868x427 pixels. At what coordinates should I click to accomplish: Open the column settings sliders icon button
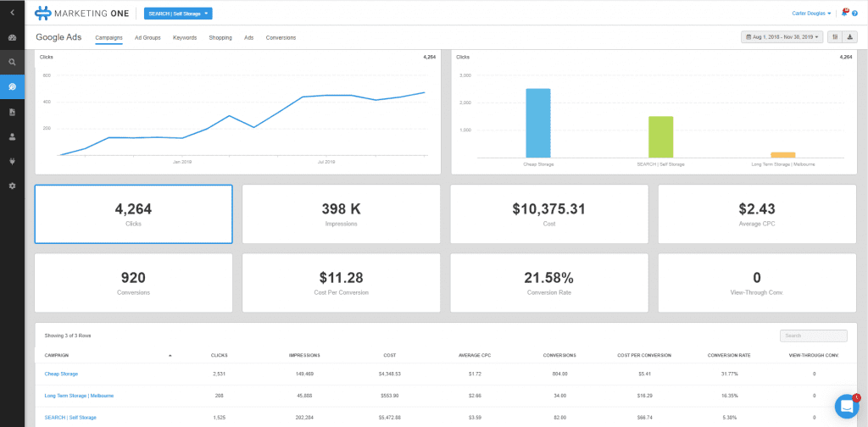pos(834,37)
